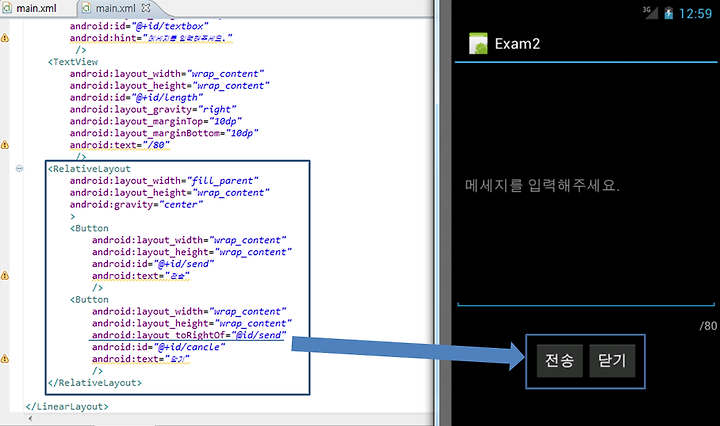Click the <TextView opening tag line
The image size is (720, 426).
click(x=73, y=62)
